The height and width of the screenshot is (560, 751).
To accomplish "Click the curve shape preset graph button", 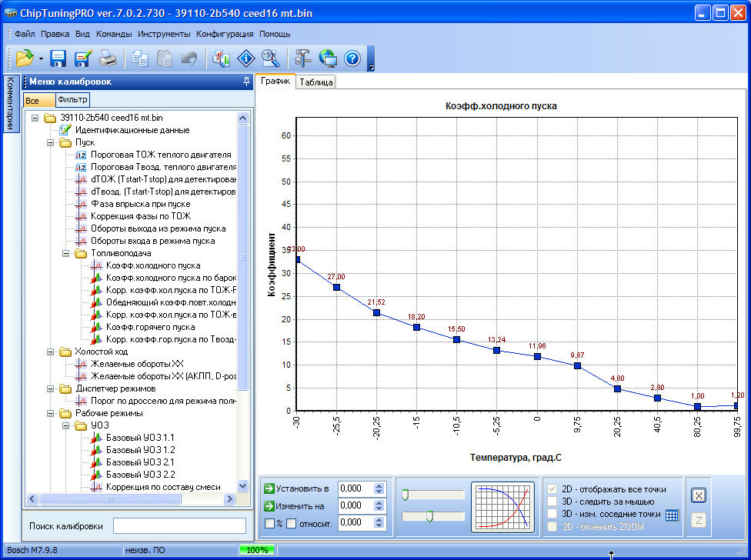I will (x=502, y=508).
